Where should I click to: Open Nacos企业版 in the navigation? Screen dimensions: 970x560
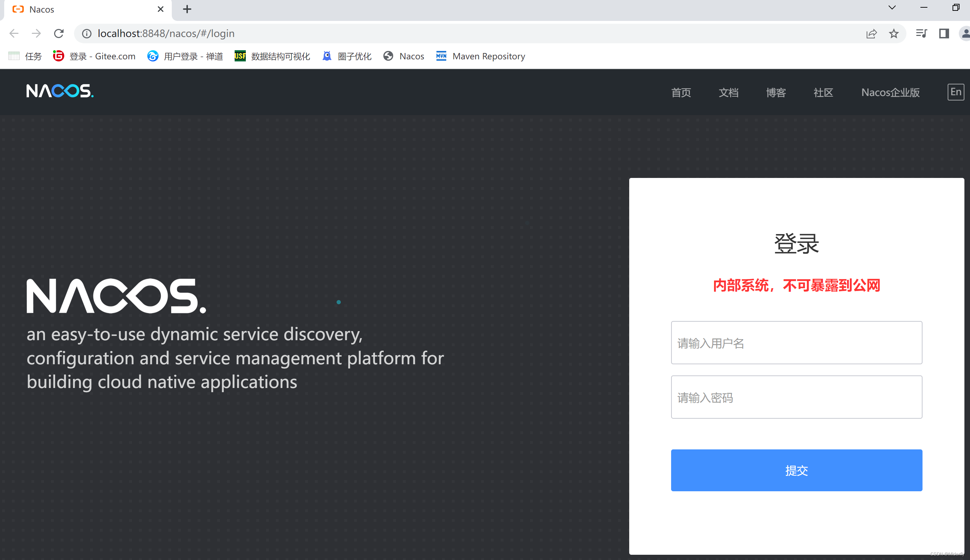coord(890,92)
